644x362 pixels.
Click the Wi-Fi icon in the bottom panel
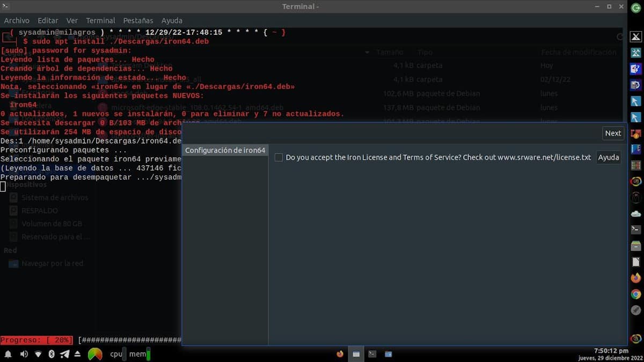pyautogui.click(x=38, y=354)
